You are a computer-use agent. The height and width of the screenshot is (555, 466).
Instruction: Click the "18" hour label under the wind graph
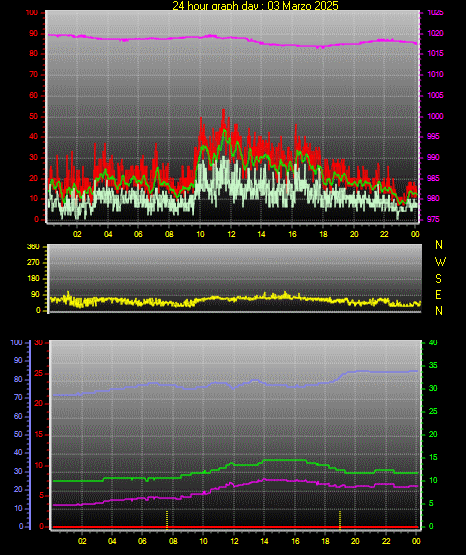(x=323, y=234)
